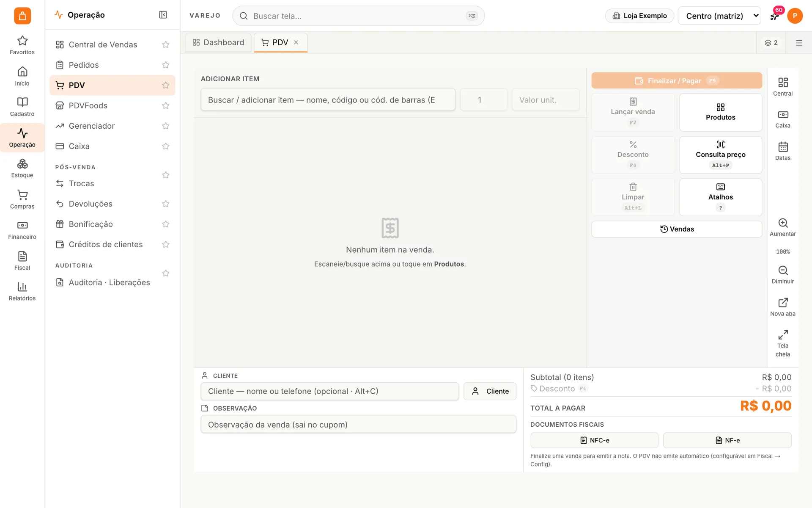Favorite the Central de Vendas star
The height and width of the screenshot is (508, 812).
166,44
